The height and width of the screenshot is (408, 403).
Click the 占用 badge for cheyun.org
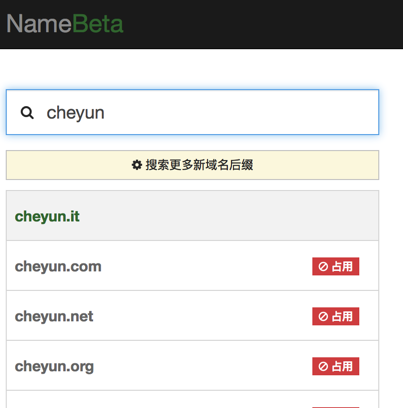click(336, 366)
